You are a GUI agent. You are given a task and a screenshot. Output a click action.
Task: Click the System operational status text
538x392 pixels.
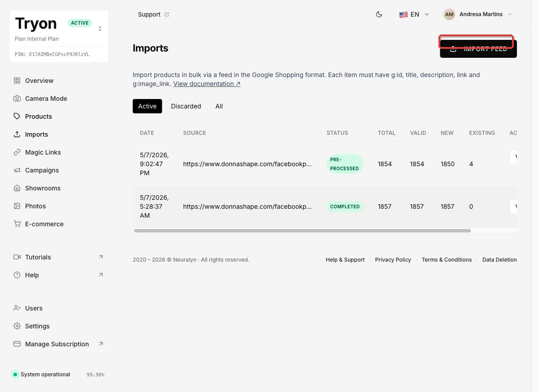(45, 375)
